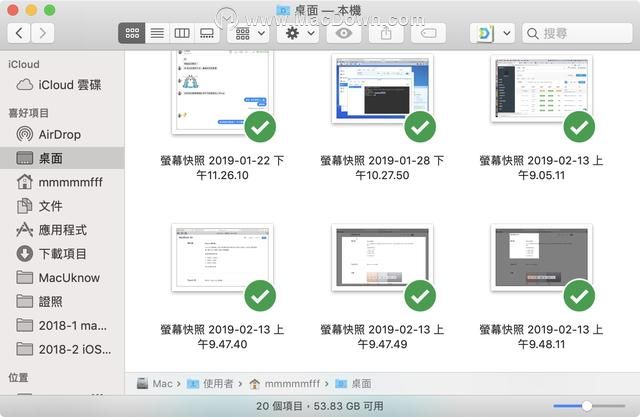640x417 pixels.
Task: Click in the 搜尋 search field
Action: click(577, 33)
